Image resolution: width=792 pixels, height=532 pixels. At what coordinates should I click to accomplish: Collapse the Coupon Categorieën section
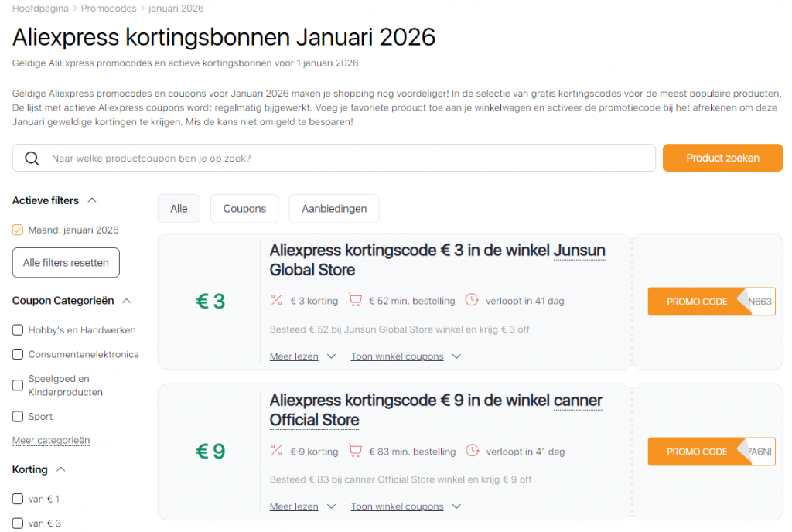(x=128, y=301)
